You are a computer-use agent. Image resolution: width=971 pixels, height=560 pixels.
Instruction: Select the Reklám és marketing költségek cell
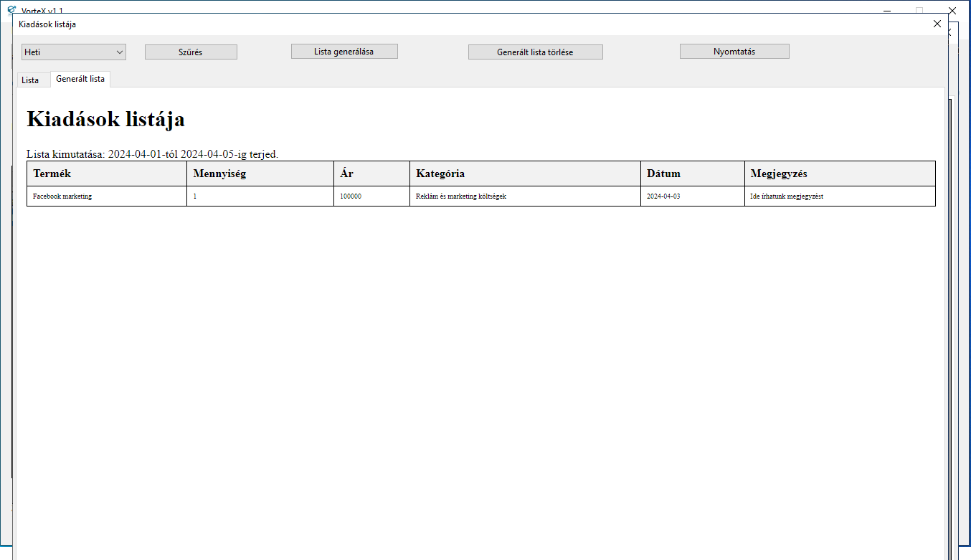point(461,196)
